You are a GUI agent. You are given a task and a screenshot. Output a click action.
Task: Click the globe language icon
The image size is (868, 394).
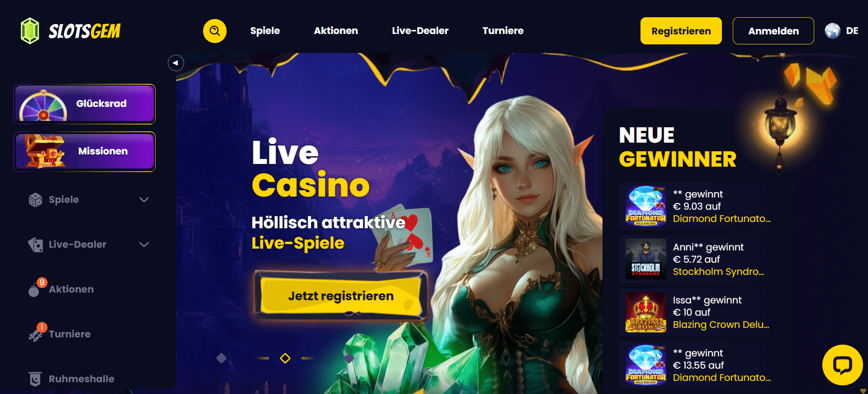[x=832, y=31]
